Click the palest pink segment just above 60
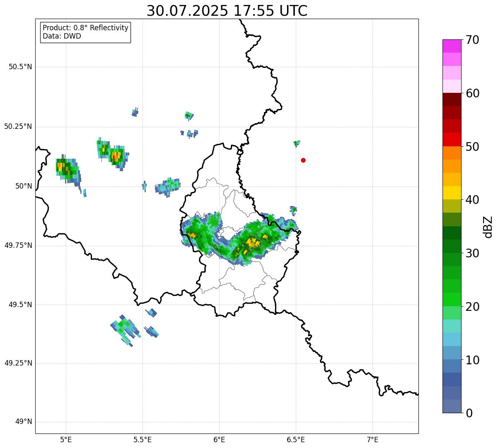The image size is (498, 448). pos(452,86)
